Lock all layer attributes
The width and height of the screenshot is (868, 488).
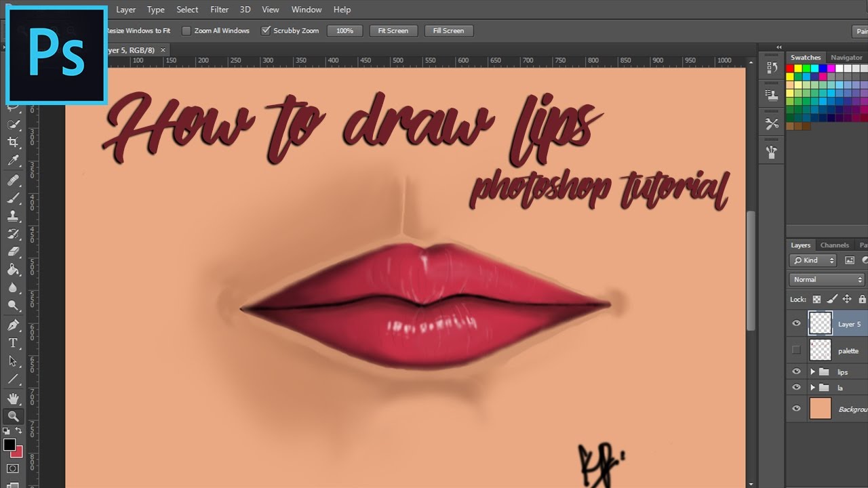click(x=862, y=299)
